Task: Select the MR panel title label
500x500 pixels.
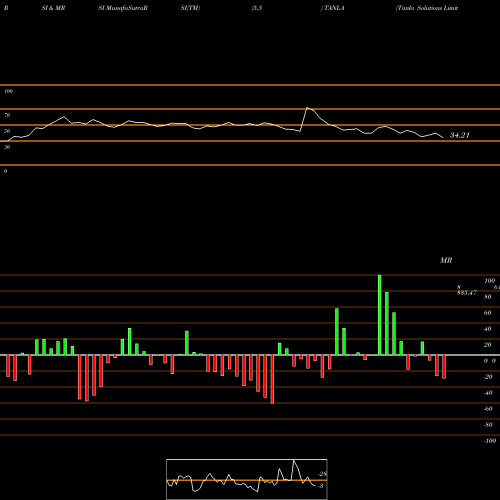Action: point(446,260)
